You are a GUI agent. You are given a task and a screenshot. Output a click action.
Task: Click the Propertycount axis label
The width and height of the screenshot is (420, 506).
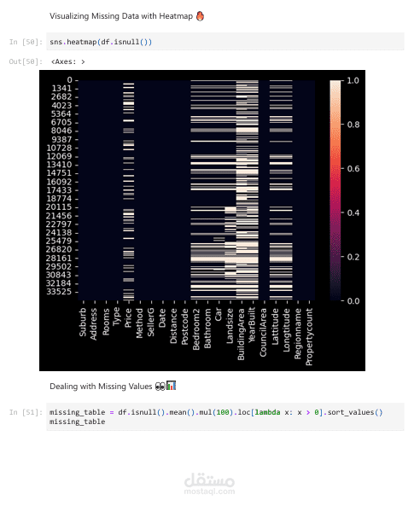tap(309, 337)
